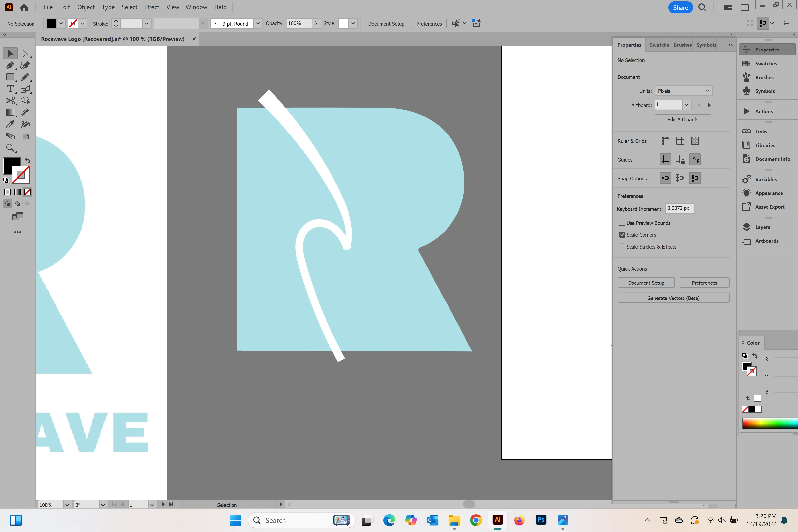Click the Edit Artboards button
This screenshot has width=798, height=532.
tap(682, 119)
